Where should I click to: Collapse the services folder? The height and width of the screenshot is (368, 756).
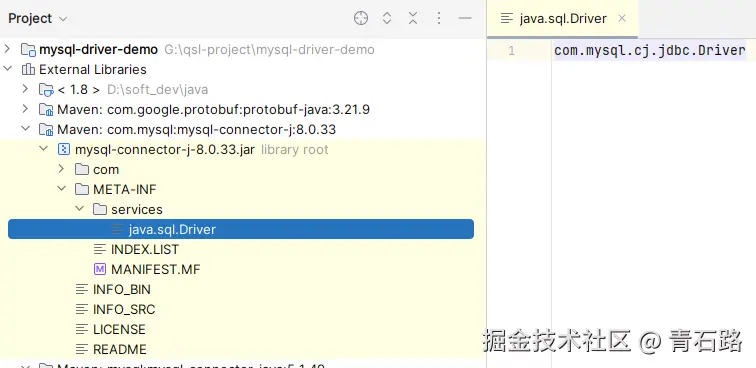click(x=79, y=209)
